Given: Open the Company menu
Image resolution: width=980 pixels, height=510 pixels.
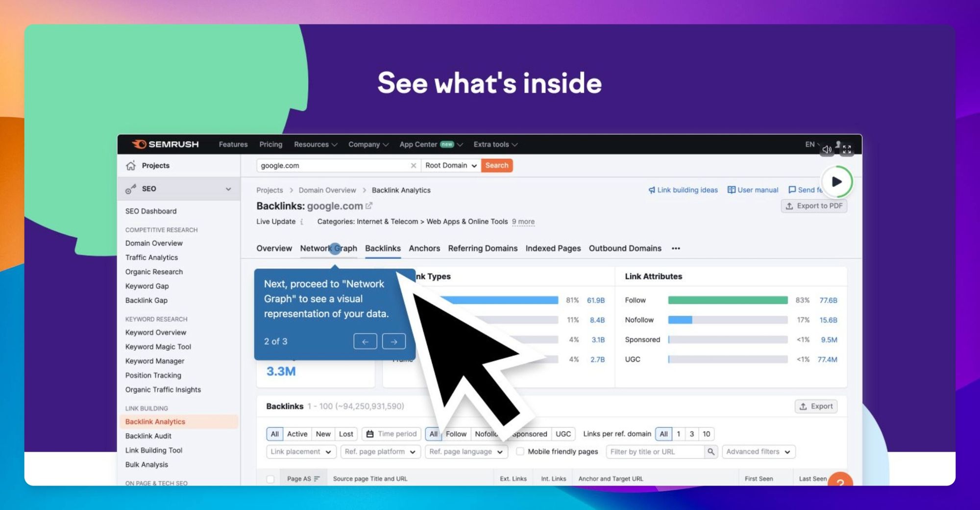Looking at the screenshot, I should tap(368, 145).
